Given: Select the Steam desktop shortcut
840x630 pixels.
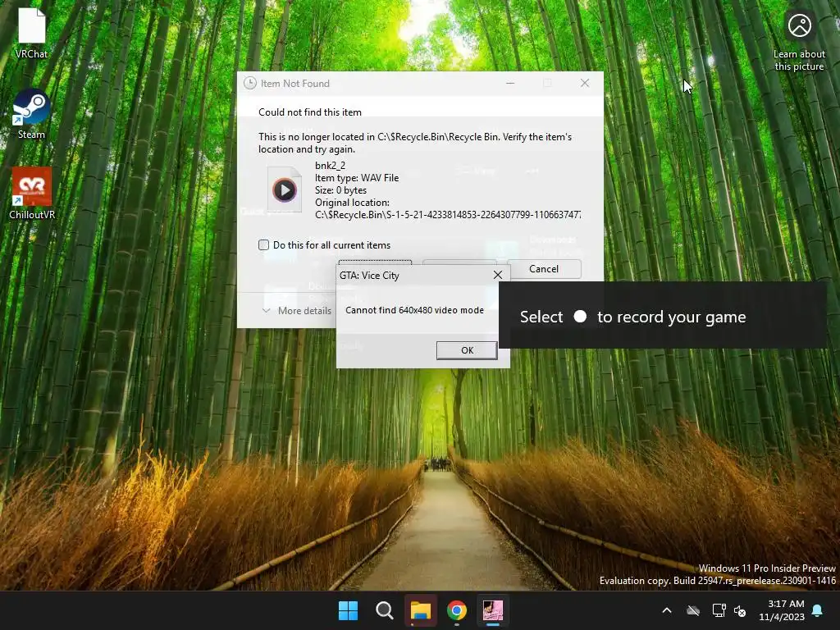Looking at the screenshot, I should click(x=32, y=114).
